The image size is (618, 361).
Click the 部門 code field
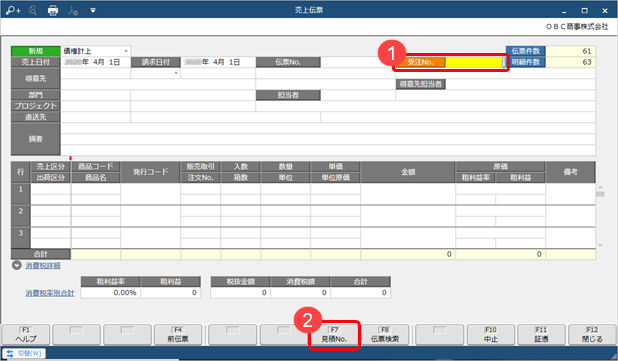tap(96, 95)
